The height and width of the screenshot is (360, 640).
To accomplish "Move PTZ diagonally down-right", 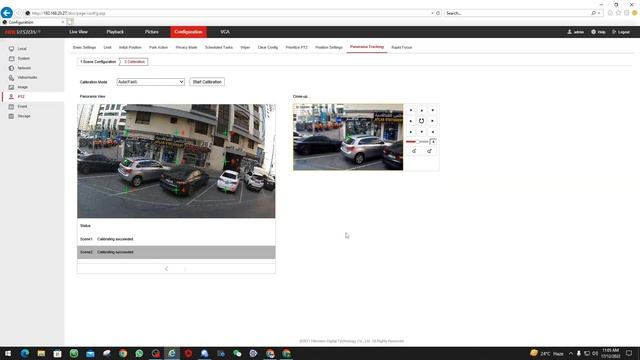I will tap(432, 132).
